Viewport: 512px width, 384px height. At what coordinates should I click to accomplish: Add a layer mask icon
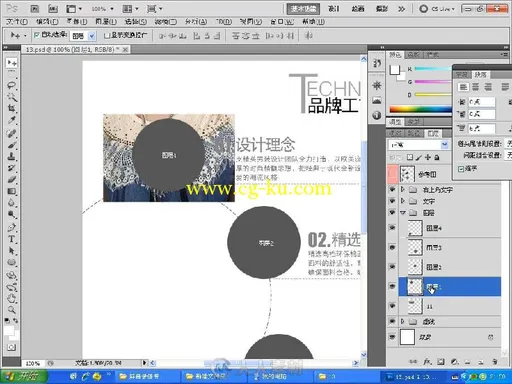441,361
